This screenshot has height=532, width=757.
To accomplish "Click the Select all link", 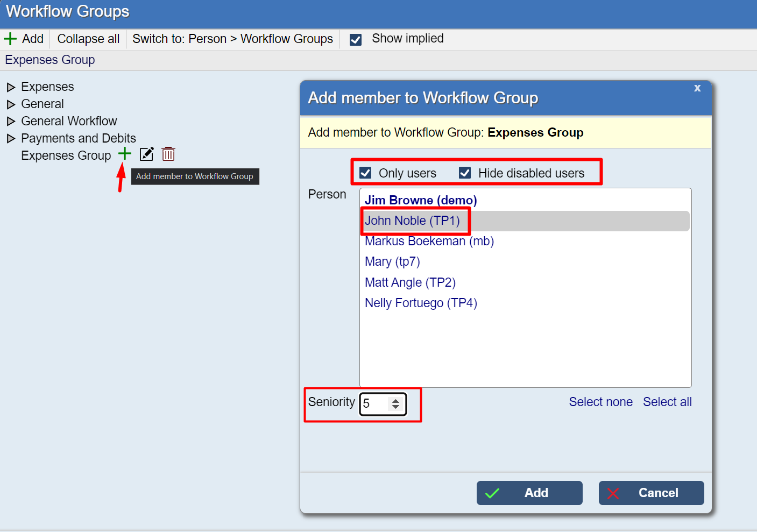I will (667, 402).
